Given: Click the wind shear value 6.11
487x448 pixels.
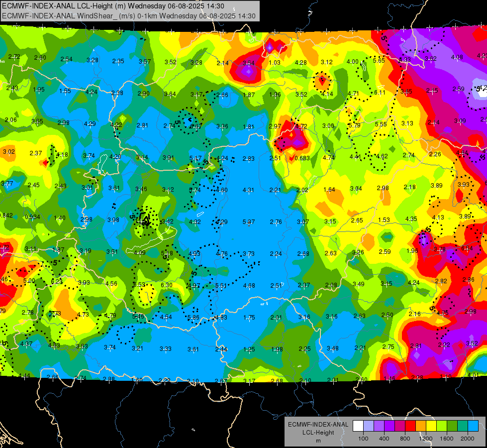Looking at the screenshot, I should click(x=380, y=92).
